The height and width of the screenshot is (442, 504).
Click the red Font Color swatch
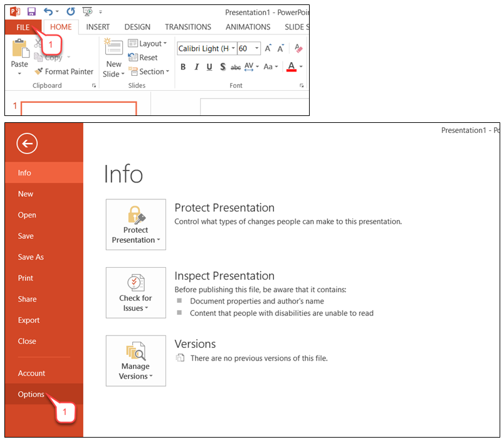(292, 70)
